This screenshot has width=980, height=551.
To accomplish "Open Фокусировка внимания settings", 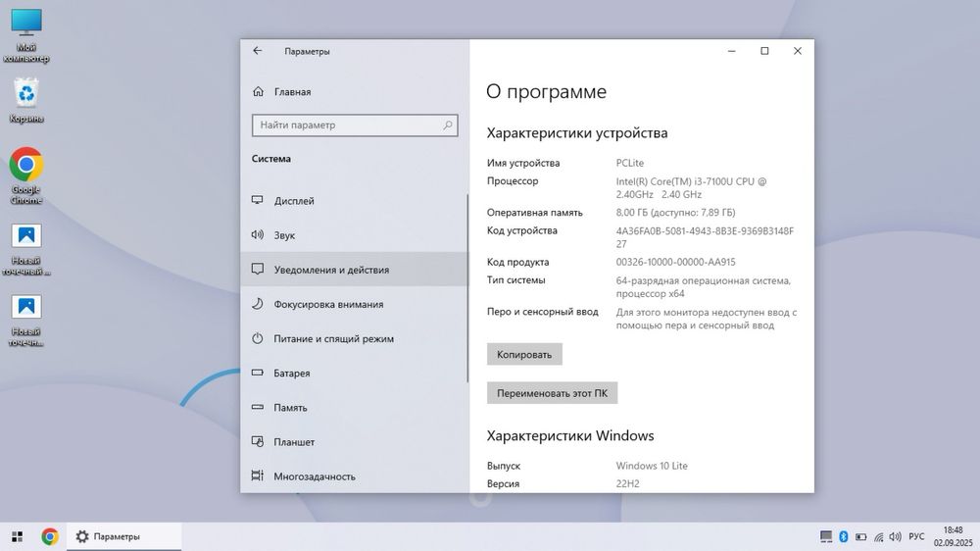I will (355, 304).
